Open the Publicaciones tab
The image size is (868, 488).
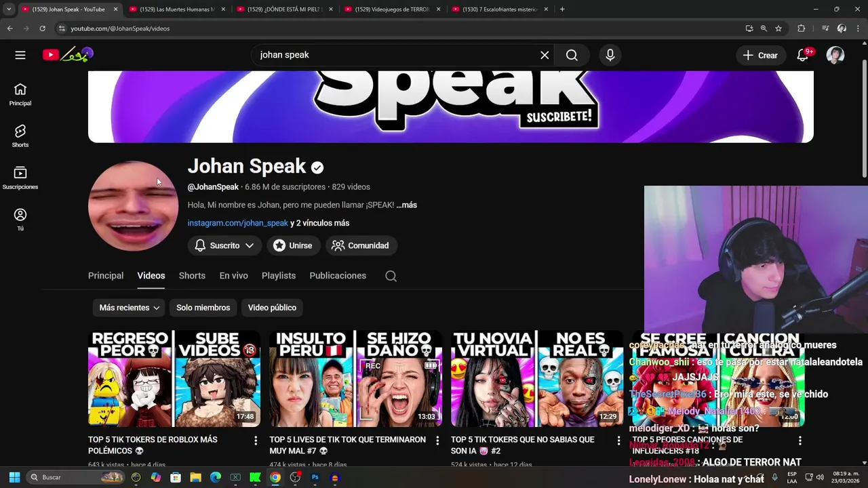pos(338,276)
